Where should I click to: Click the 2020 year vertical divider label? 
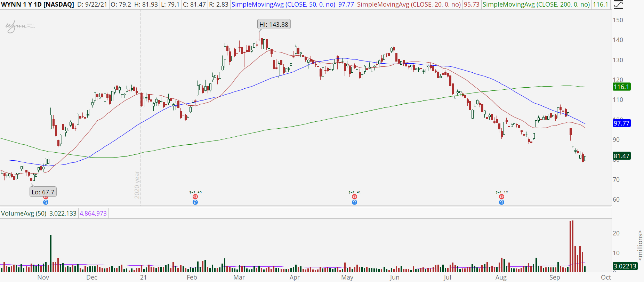[137, 185]
